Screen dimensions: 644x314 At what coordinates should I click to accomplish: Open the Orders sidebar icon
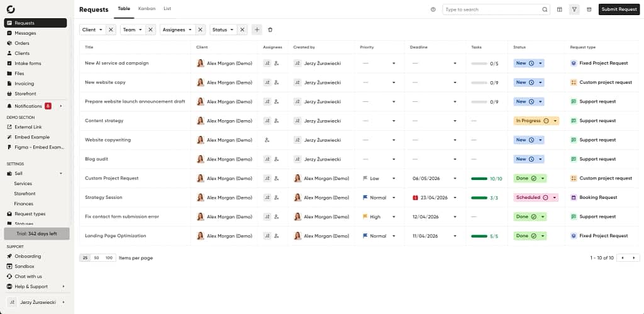coord(9,43)
